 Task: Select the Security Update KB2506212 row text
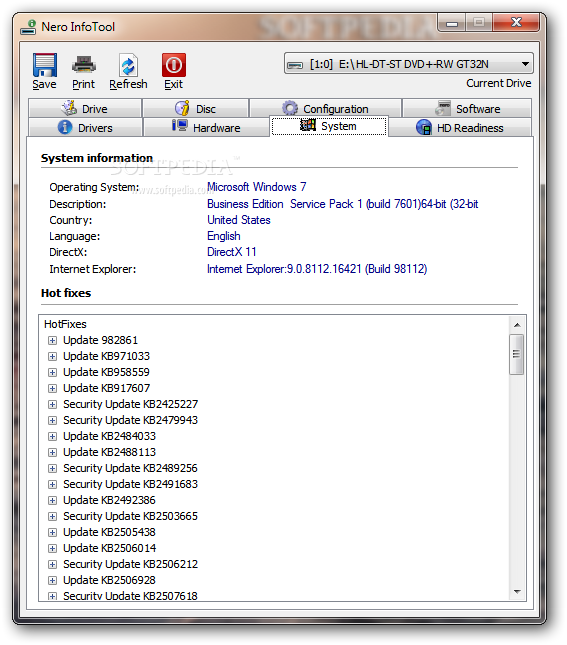point(130,564)
